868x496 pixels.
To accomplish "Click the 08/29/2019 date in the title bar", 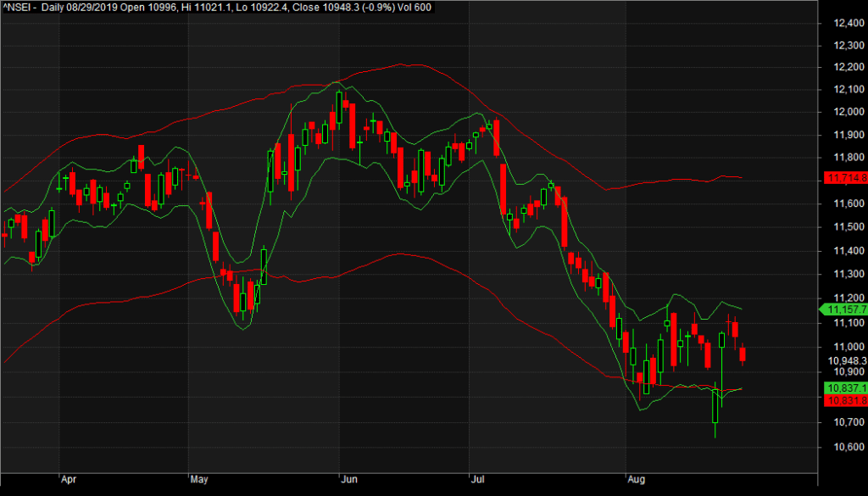I will (x=92, y=7).
